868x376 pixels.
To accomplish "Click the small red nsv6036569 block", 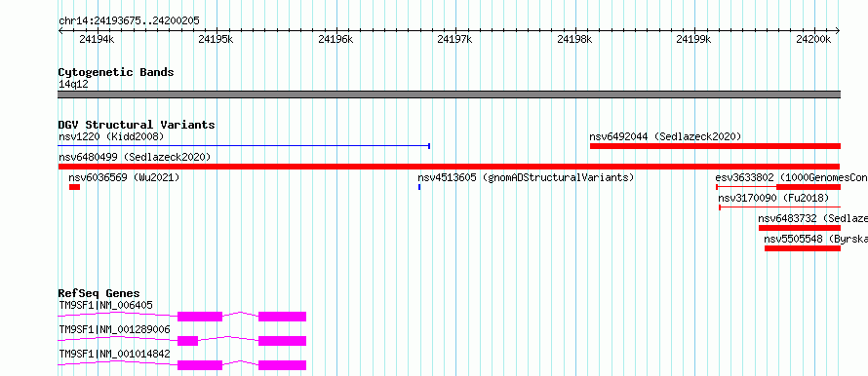I will click(75, 187).
